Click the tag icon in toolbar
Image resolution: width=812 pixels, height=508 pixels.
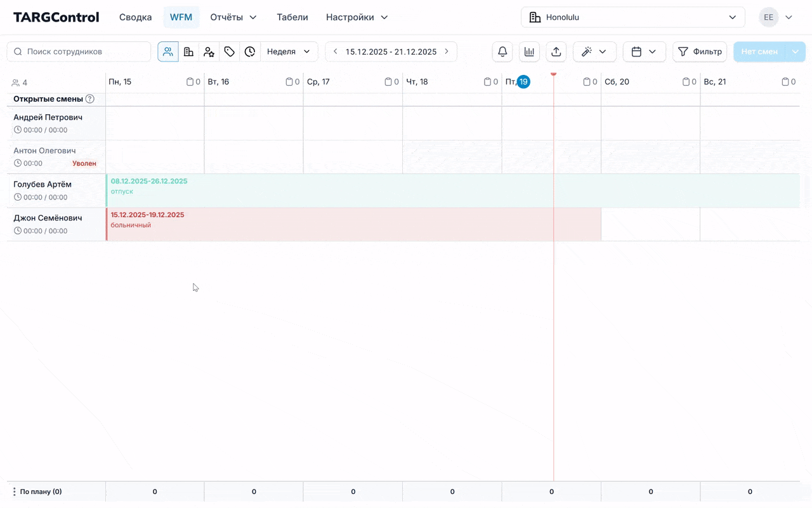point(230,51)
